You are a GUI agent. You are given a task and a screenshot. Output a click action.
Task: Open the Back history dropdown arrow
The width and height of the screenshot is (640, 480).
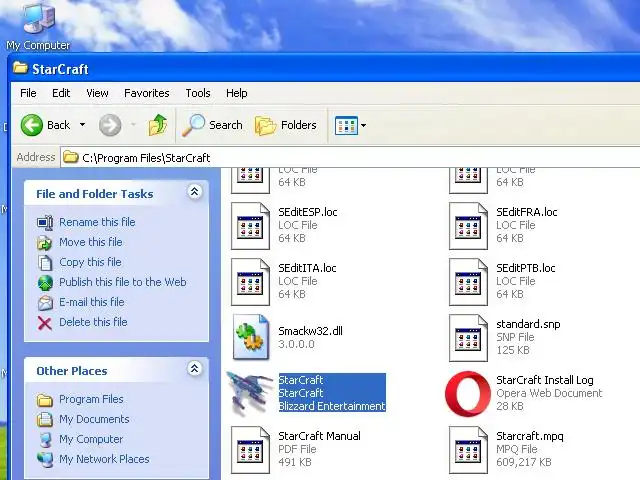coord(82,125)
